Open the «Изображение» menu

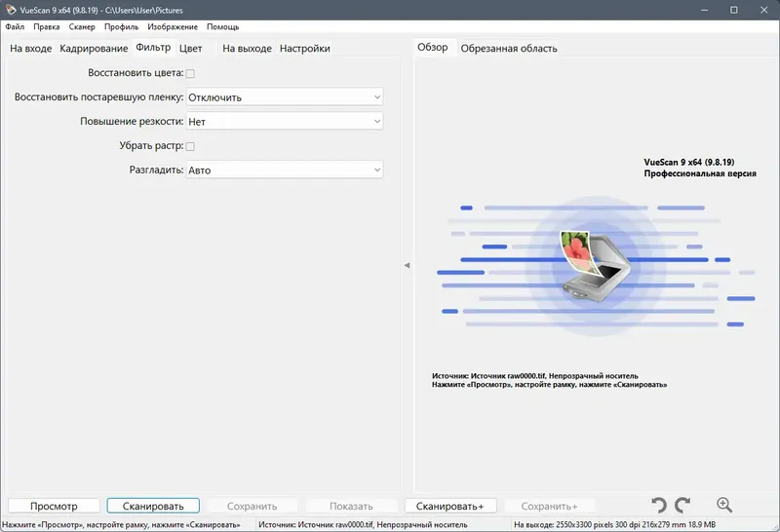click(173, 27)
